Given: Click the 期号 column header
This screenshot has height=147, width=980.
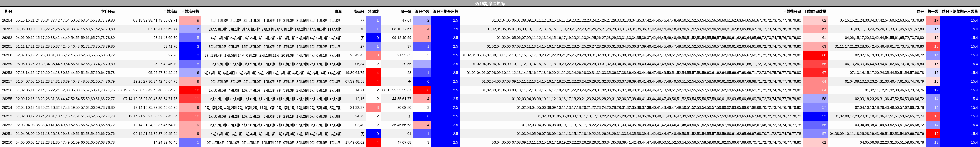Looking at the screenshot, I should coord(8,12).
